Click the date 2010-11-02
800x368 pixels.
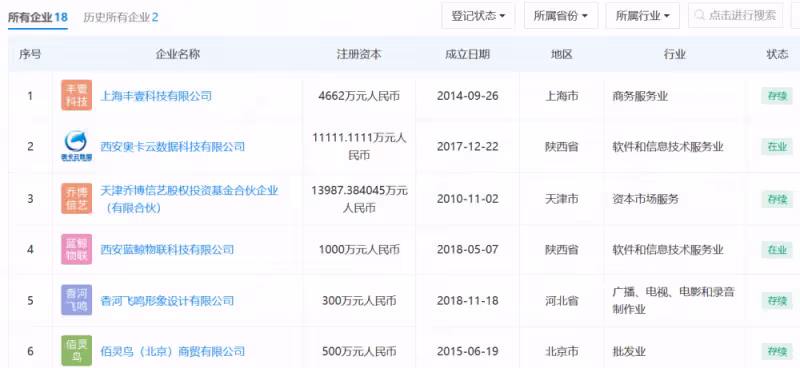(x=467, y=199)
